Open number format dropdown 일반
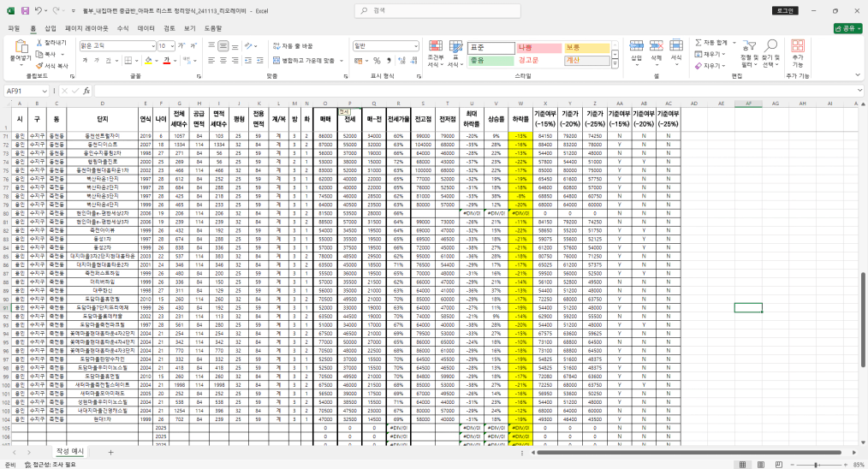Screen dimensions: 868x469 point(416,46)
